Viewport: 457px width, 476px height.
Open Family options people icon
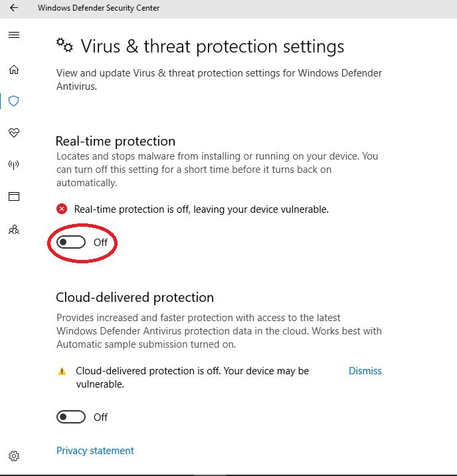(14, 229)
